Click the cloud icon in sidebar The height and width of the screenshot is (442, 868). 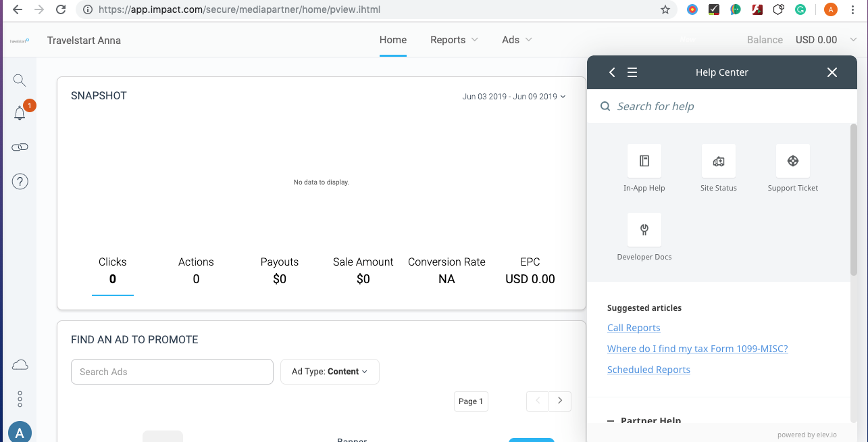click(x=20, y=366)
